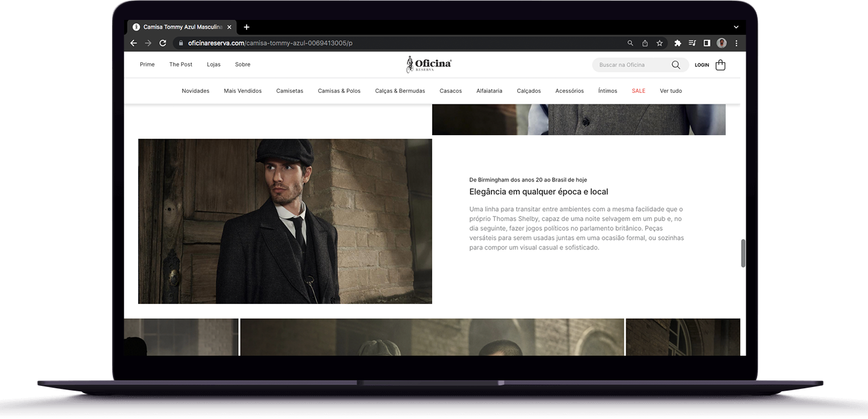Viewport: 868px width, 419px height.
Task: Click the share icon in the address bar
Action: pos(644,43)
